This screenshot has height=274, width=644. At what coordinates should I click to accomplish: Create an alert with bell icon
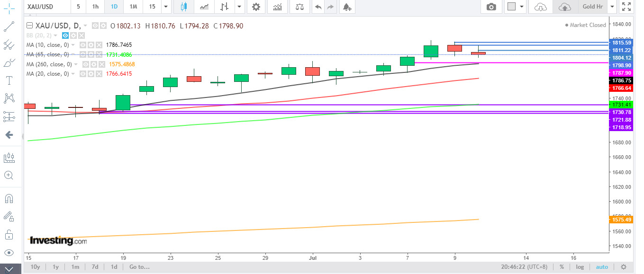click(x=347, y=7)
